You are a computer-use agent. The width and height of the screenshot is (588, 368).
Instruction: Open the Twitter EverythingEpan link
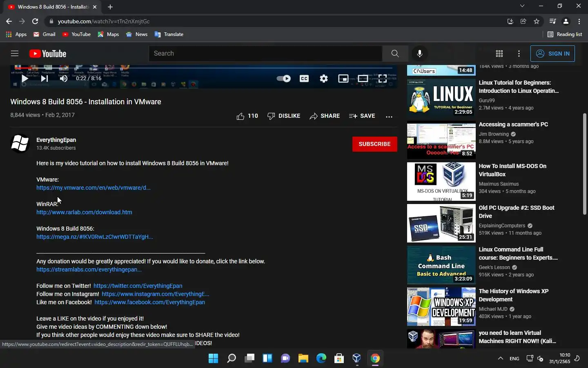138,286
